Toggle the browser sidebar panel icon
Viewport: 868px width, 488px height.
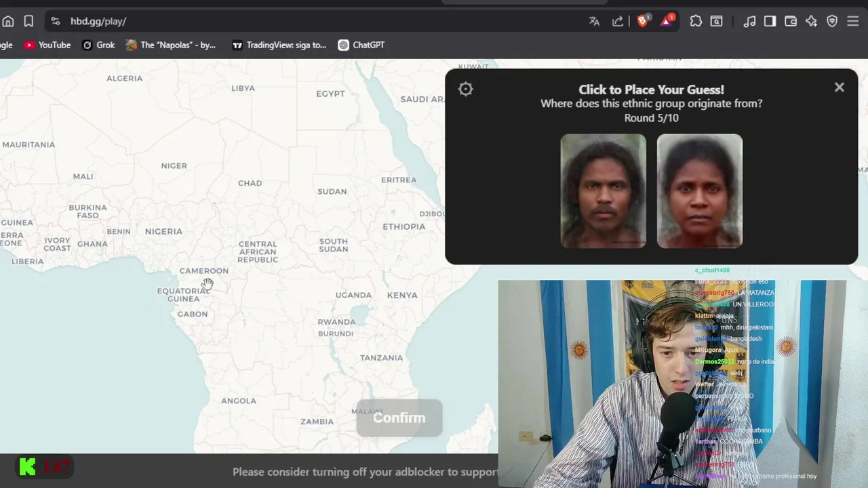pos(770,21)
